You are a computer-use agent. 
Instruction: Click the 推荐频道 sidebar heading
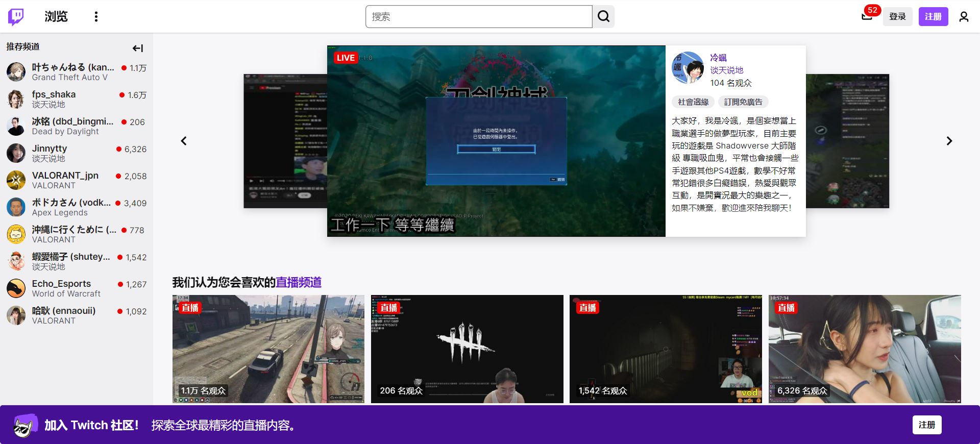point(23,47)
